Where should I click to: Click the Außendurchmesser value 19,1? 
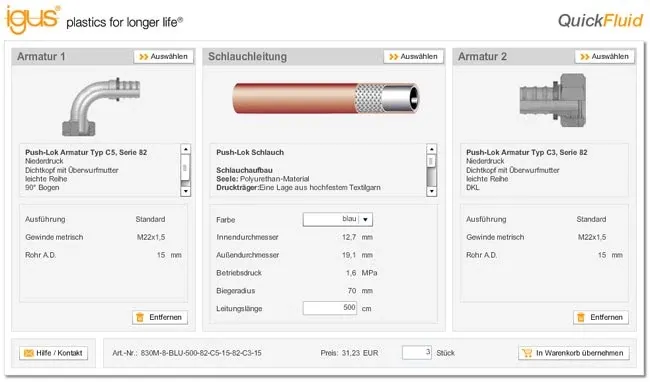coord(349,255)
